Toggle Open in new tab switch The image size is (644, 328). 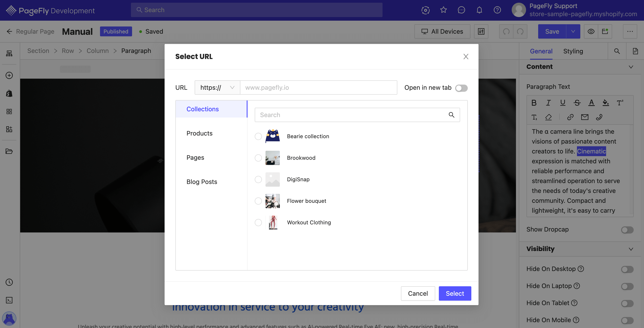point(461,88)
